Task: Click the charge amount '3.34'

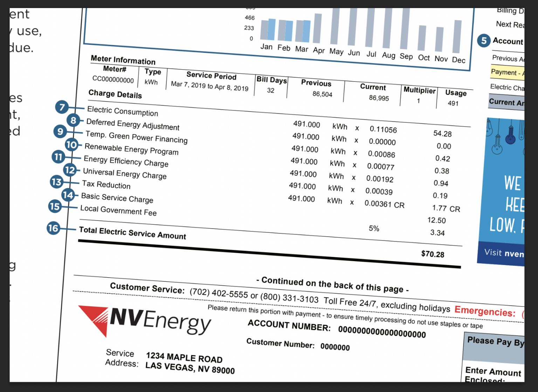Action: point(437,233)
